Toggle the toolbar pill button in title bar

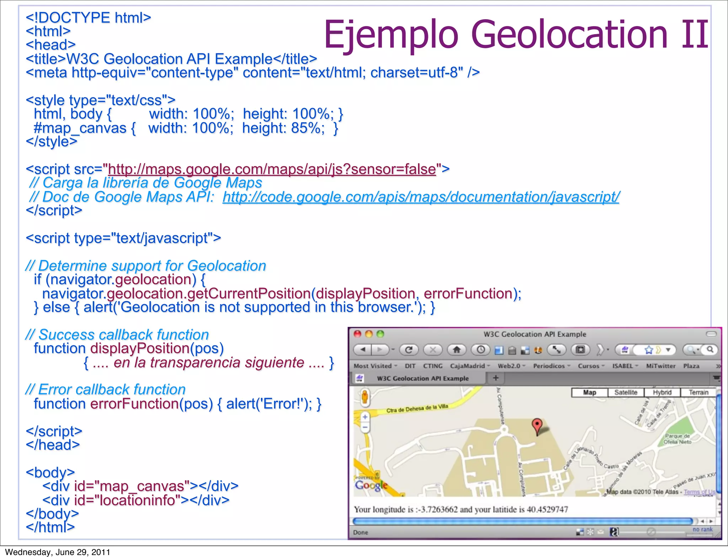711,334
